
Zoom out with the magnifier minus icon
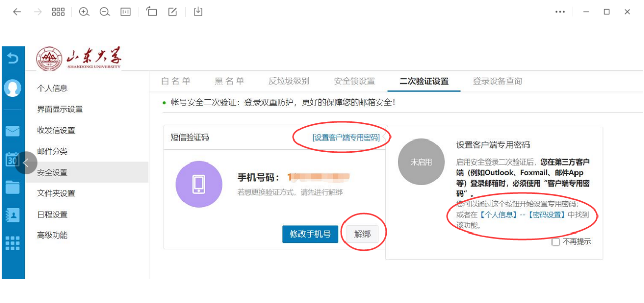pyautogui.click(x=105, y=12)
